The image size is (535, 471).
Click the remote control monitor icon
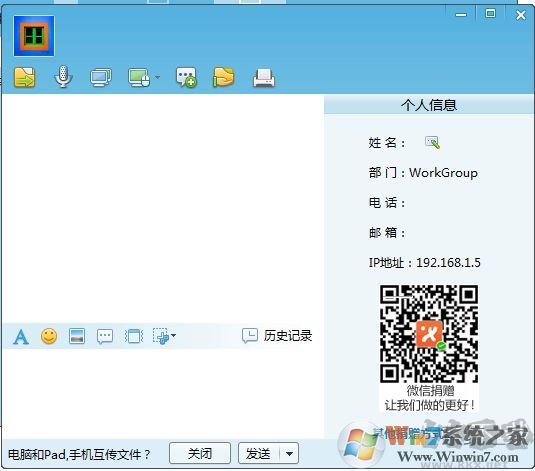tap(139, 77)
